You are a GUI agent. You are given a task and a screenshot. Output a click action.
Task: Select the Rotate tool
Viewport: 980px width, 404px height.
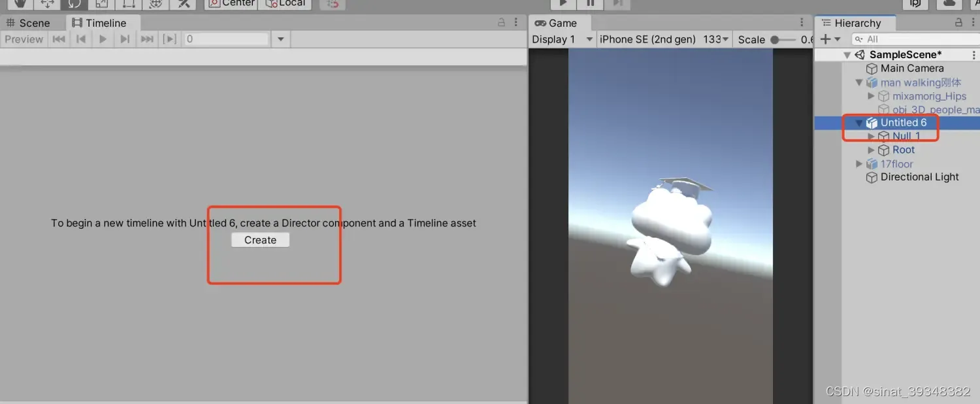(73, 5)
